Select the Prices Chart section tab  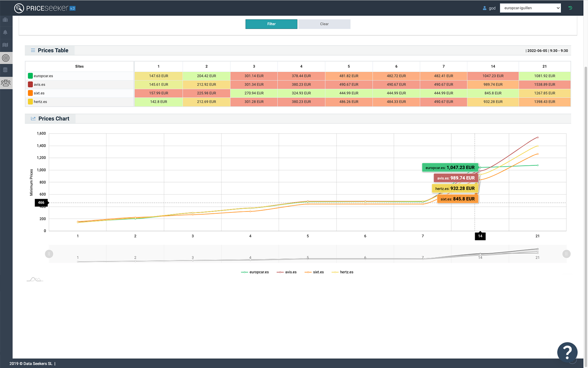pos(50,118)
